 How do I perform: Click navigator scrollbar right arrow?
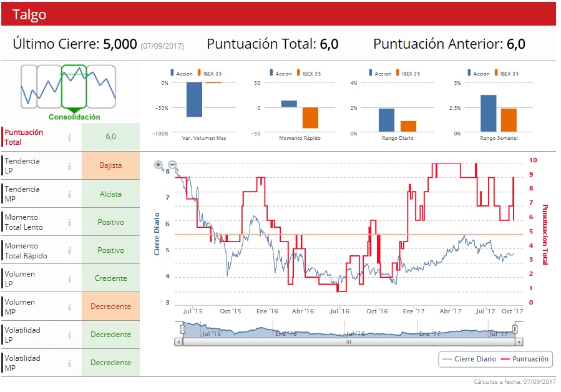tap(519, 342)
